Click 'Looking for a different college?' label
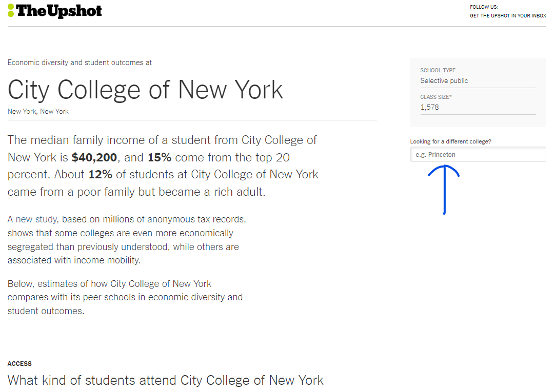 (x=450, y=141)
